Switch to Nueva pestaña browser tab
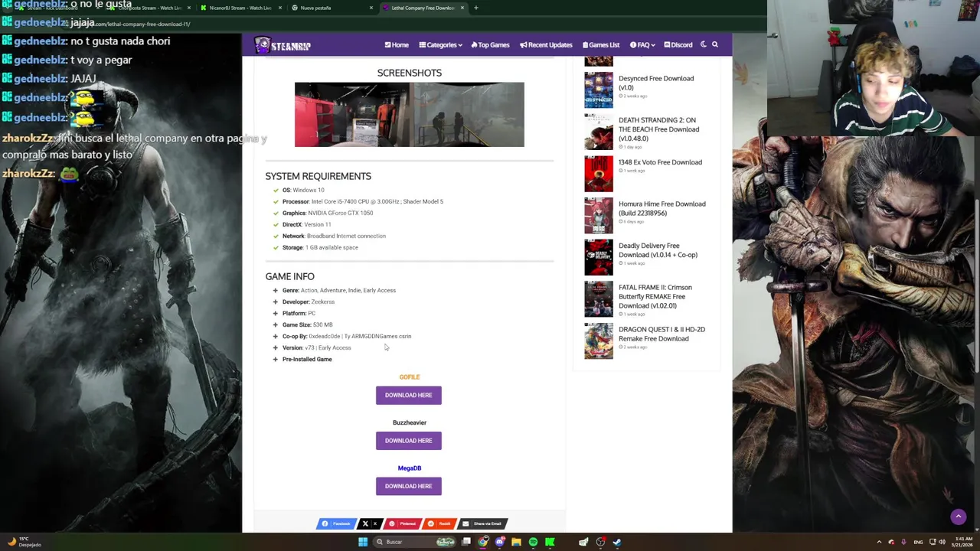980x551 pixels. [331, 8]
